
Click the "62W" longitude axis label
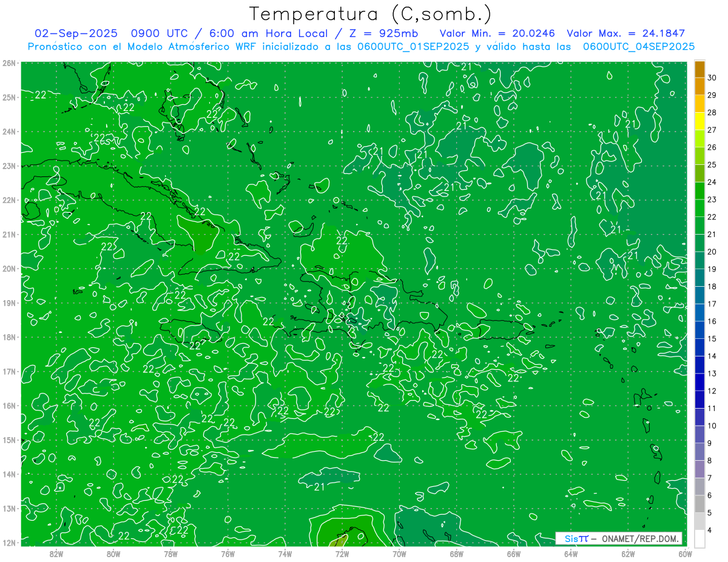click(628, 554)
